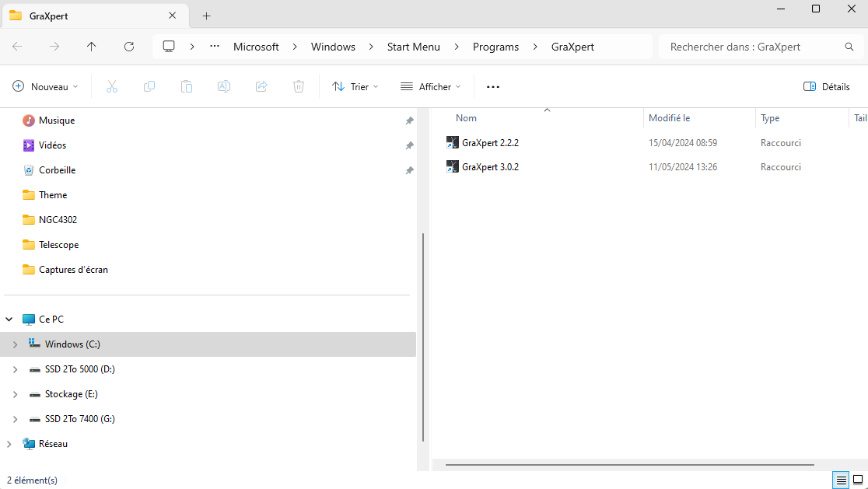The width and height of the screenshot is (868, 489).
Task: Navigate to Programs in breadcrumb
Action: (x=496, y=47)
